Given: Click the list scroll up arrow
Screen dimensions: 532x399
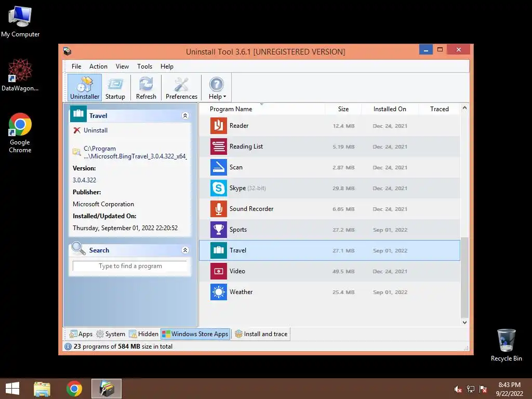Looking at the screenshot, I should click(465, 108).
